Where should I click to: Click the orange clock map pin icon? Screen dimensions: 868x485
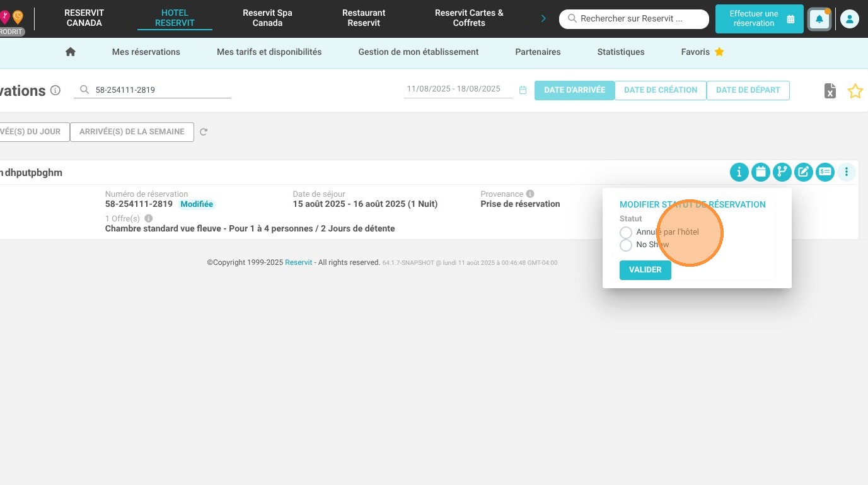(18, 16)
